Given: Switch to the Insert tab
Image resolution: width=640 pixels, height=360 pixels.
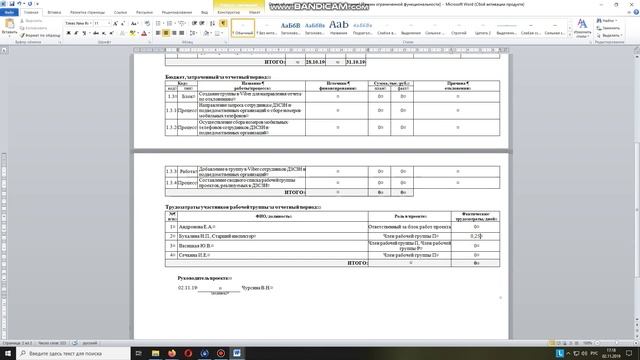Looking at the screenshot, I should tap(54, 12).
